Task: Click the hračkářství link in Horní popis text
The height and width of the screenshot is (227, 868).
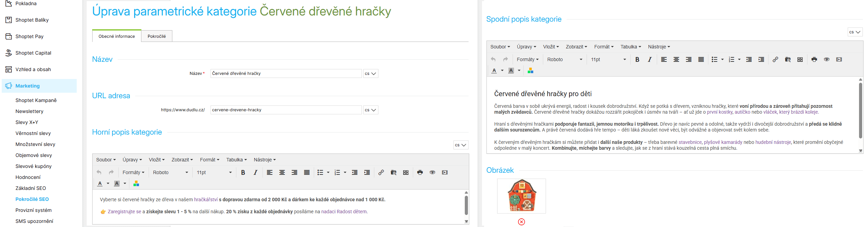Action: (206, 200)
